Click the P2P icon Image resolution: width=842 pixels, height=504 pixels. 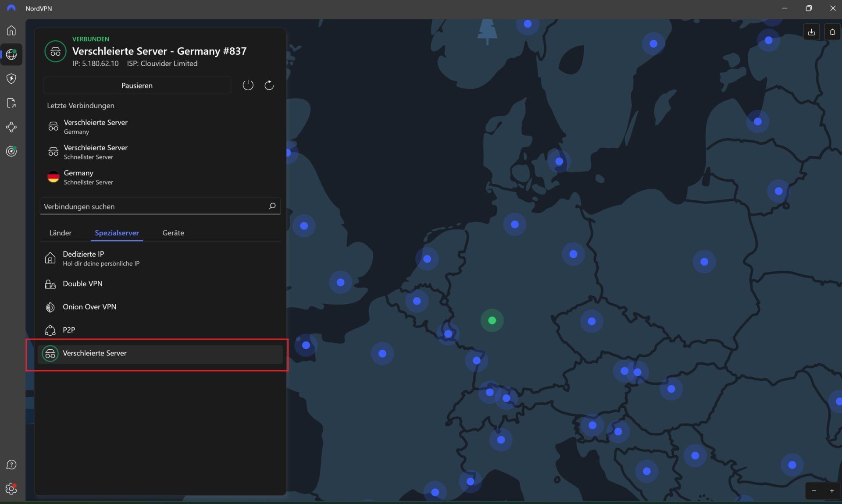pos(50,330)
